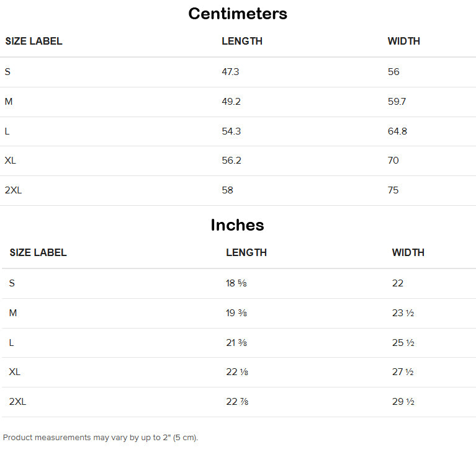This screenshot has height=460, width=476.
Task: Click the 21 ⅜ length cell
Action: pyautogui.click(x=236, y=343)
